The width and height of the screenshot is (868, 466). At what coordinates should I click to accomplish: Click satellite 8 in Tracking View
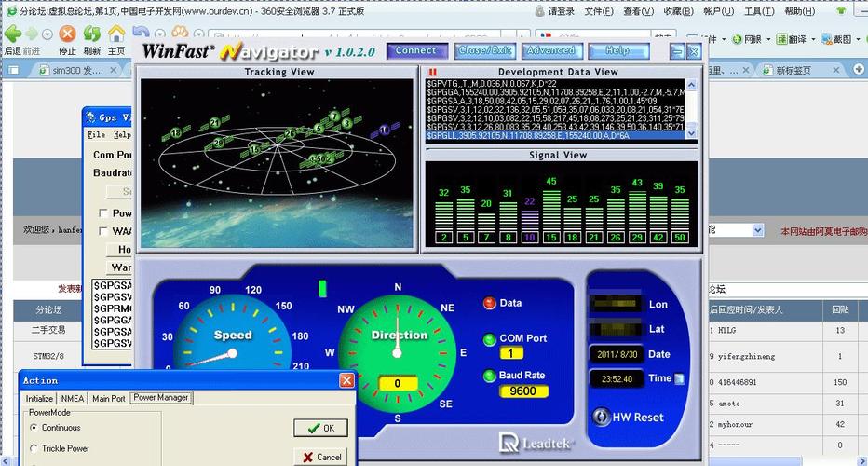coord(346,124)
